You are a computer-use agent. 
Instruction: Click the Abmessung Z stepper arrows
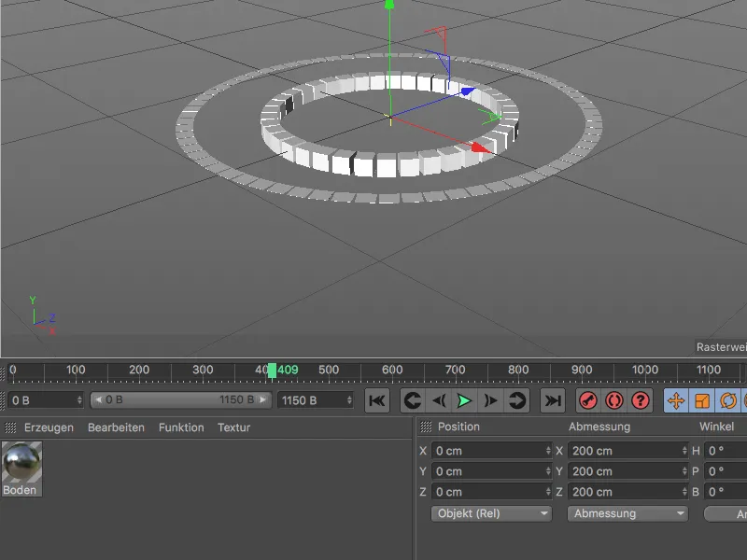click(684, 492)
